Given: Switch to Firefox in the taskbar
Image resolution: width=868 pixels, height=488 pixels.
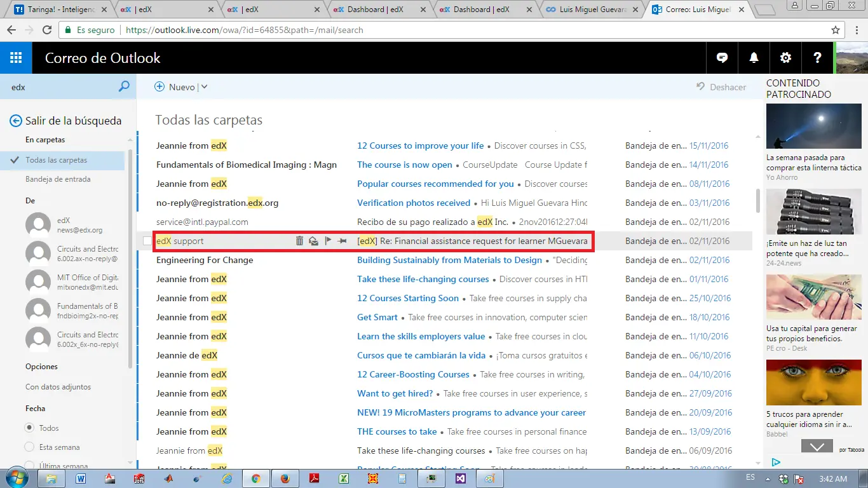Looking at the screenshot, I should 285,478.
